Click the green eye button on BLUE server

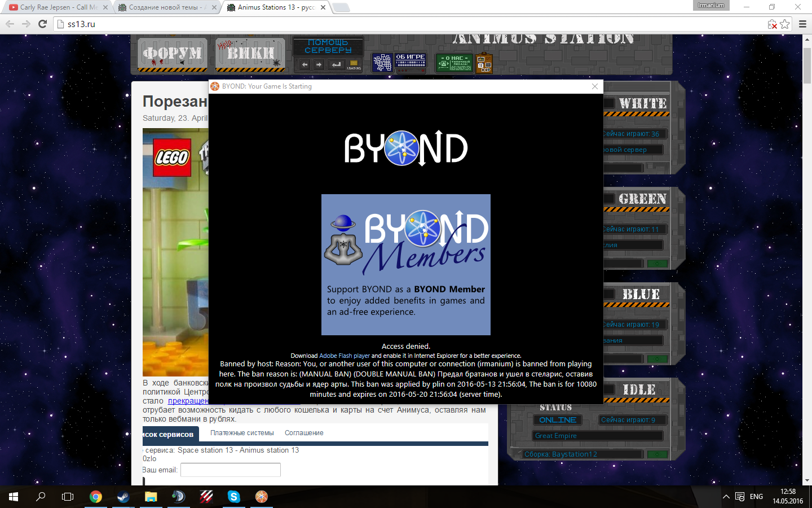[x=657, y=359]
